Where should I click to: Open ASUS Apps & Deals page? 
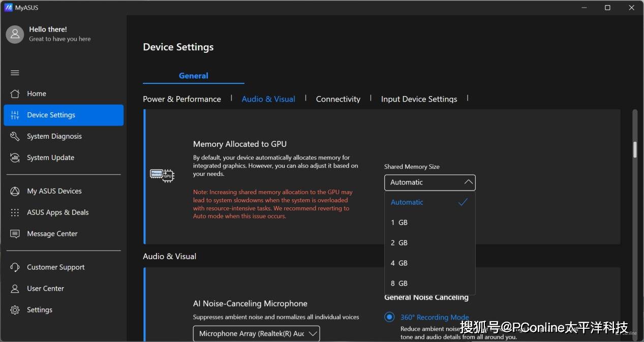click(64, 212)
